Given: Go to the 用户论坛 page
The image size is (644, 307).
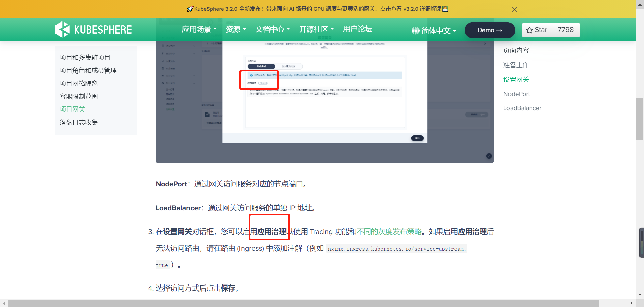Looking at the screenshot, I should (358, 29).
